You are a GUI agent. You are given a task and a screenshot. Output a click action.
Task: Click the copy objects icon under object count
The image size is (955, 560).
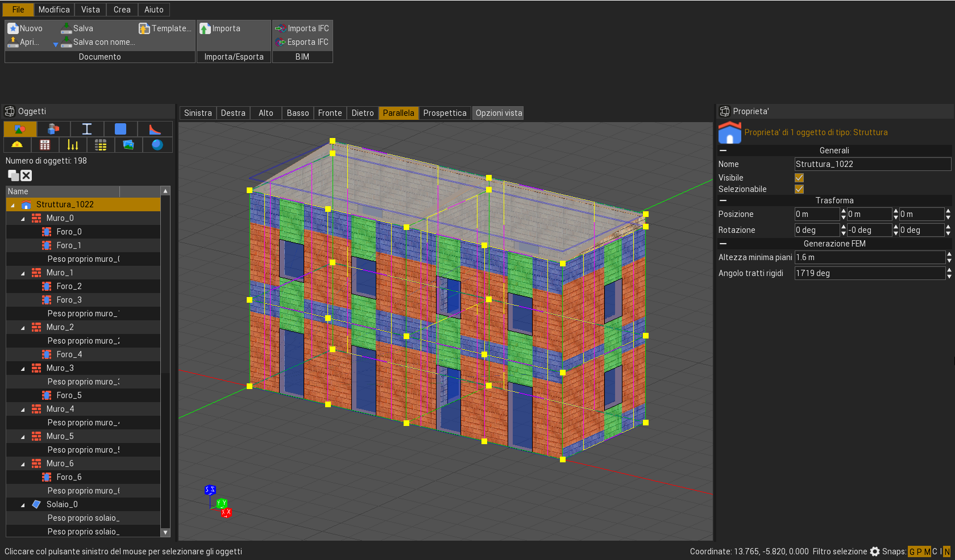[14, 175]
